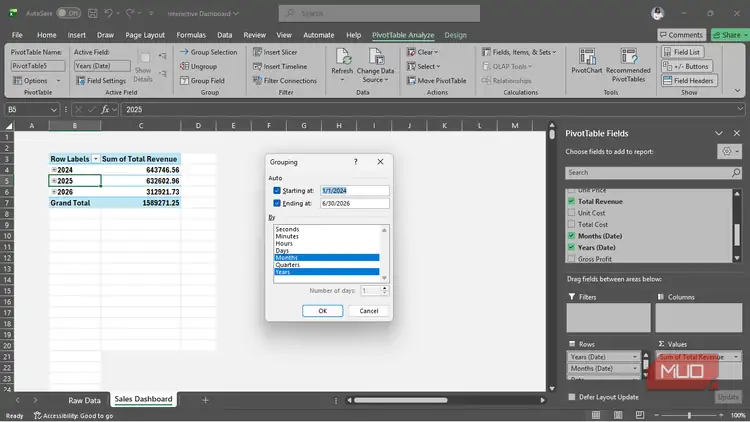The image size is (750, 422).
Task: Expand the 2024 row group
Action: [x=54, y=170]
